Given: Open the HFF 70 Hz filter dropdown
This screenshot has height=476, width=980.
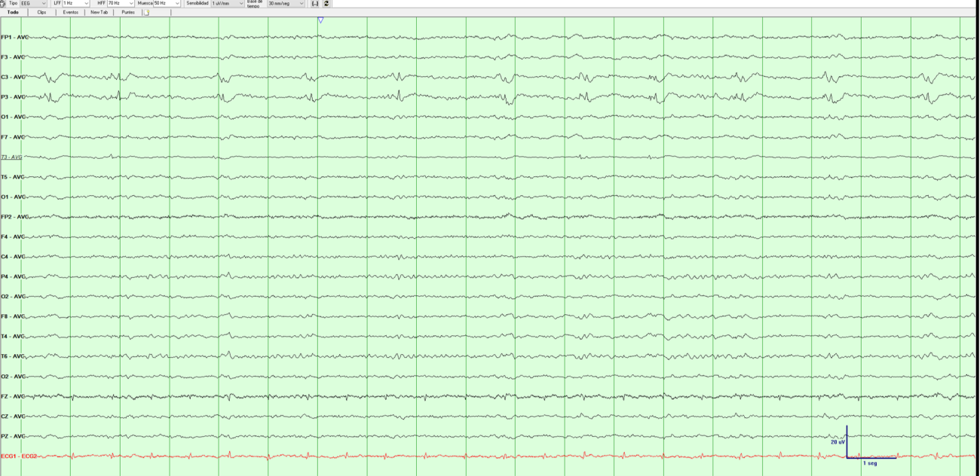Looking at the screenshot, I should pyautogui.click(x=130, y=3).
